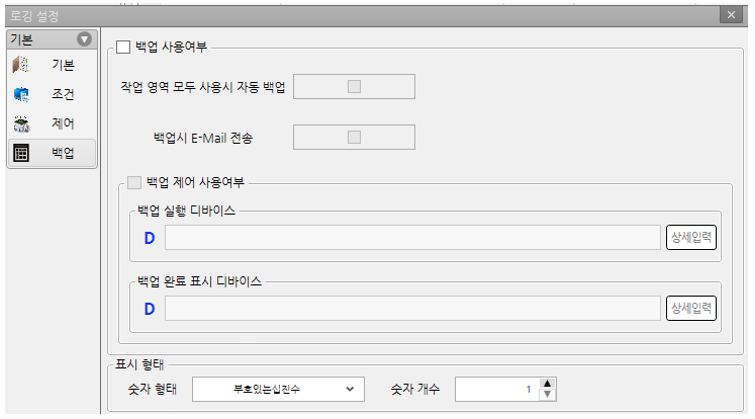
Task: Click the D device type in 백업 실행 디바이스
Action: point(149,238)
